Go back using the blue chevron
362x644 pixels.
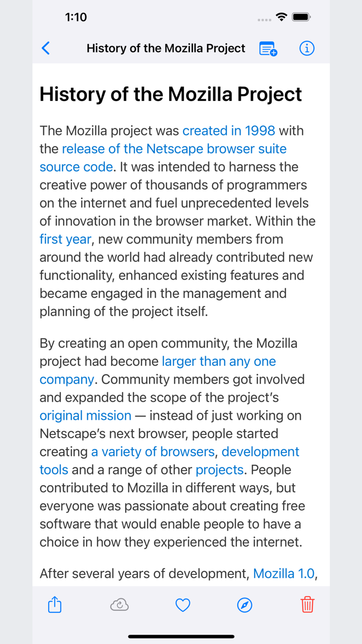(46, 48)
